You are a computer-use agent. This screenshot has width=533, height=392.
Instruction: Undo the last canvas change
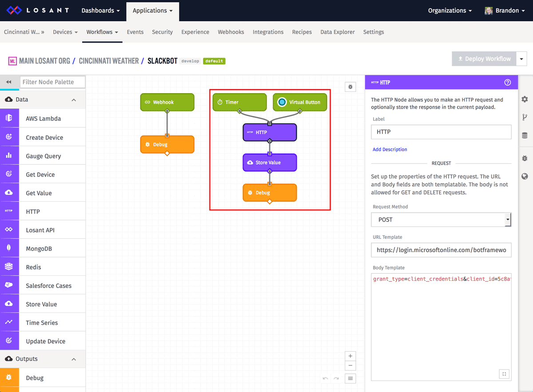(326, 379)
